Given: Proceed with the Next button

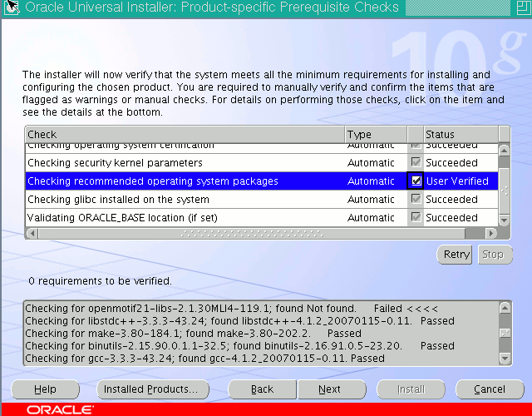Looking at the screenshot, I should (332, 389).
